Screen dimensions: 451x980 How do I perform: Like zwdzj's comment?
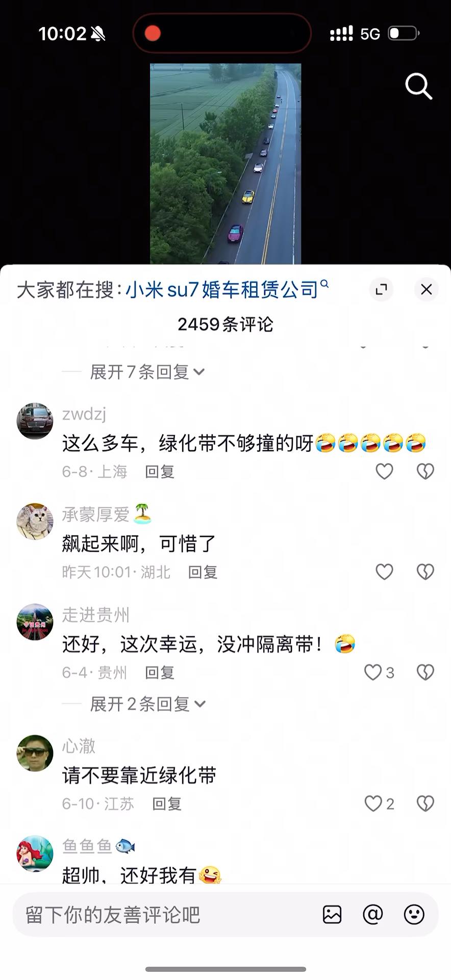pos(384,471)
